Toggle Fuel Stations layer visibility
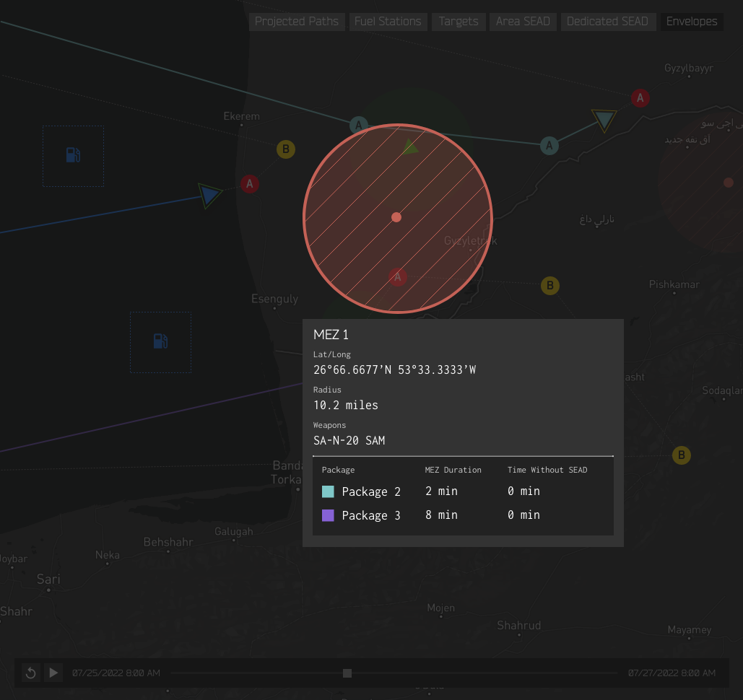This screenshot has width=743, height=700. tap(388, 22)
